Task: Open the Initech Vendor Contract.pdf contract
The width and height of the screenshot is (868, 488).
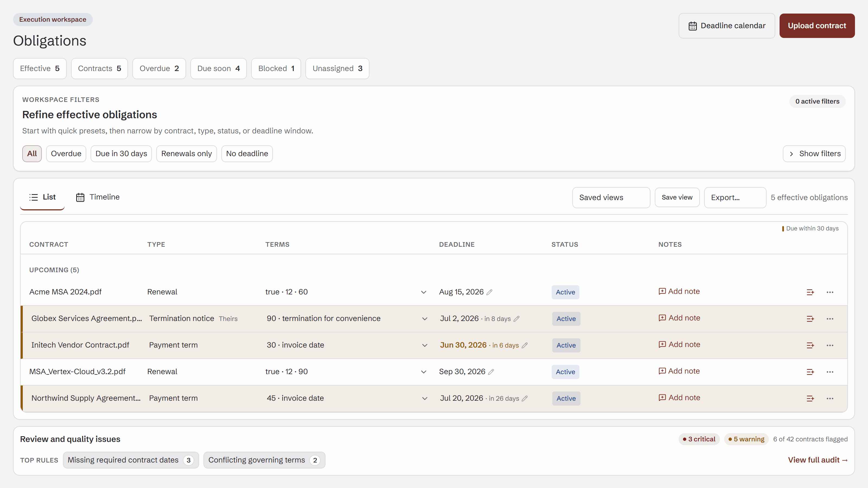Action: click(80, 345)
